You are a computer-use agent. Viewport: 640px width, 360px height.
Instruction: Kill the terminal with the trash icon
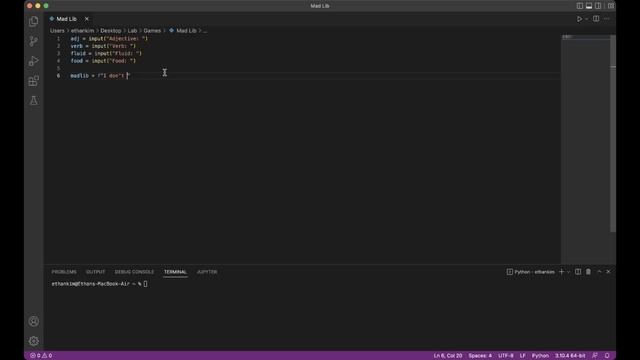coord(588,272)
